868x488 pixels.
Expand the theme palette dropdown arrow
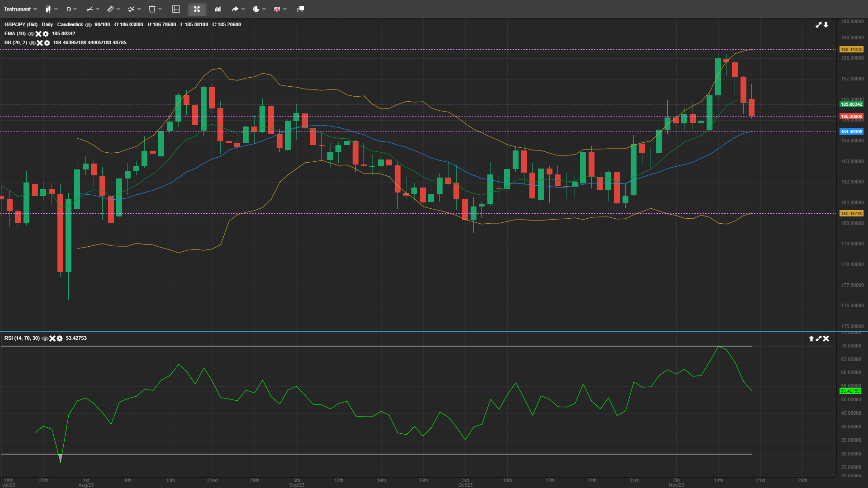264,9
